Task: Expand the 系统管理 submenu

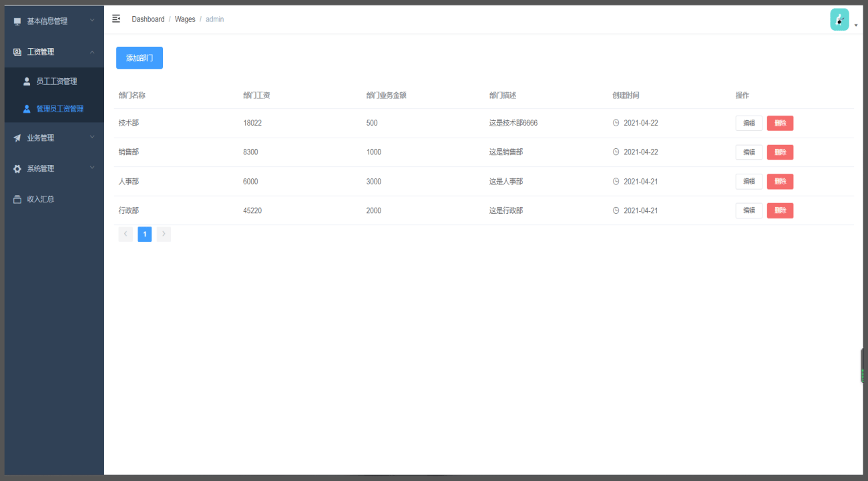Action: pyautogui.click(x=47, y=168)
